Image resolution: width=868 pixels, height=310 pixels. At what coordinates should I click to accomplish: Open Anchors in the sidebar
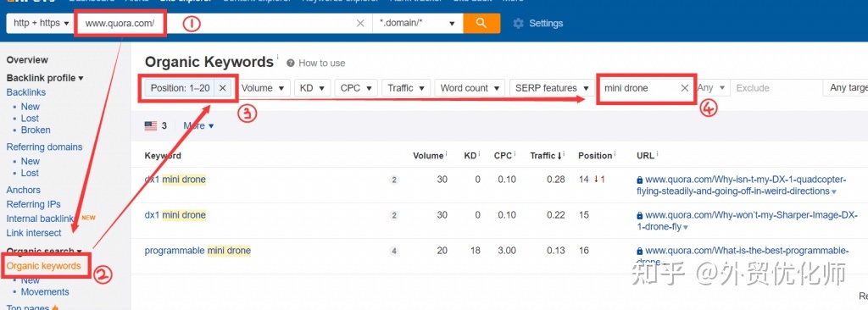pyautogui.click(x=23, y=190)
